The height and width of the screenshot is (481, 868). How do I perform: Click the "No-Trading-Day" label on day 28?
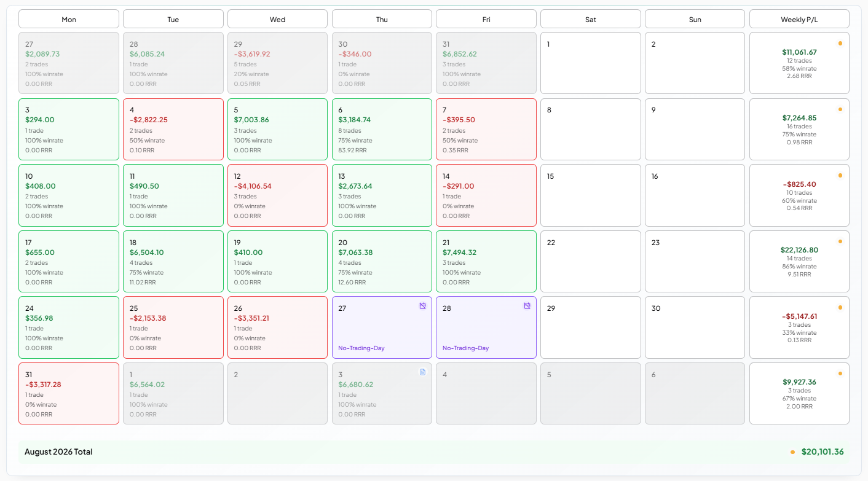pos(466,348)
